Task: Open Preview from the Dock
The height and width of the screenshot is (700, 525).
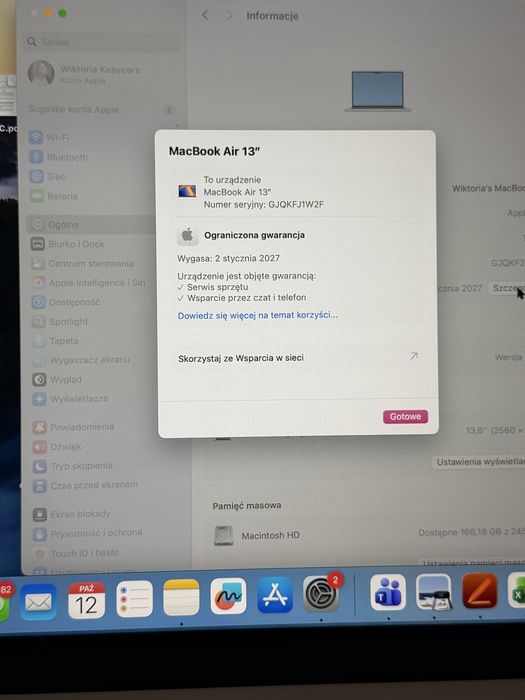Action: tap(434, 592)
